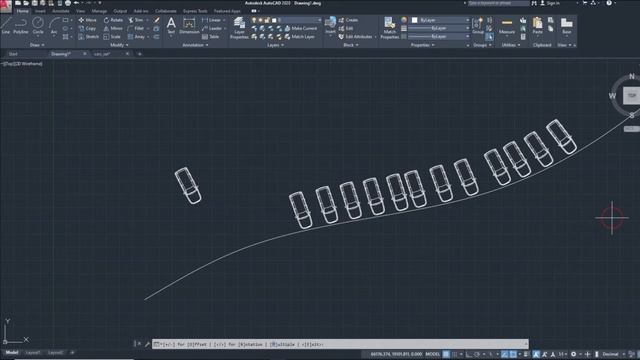Click the Insert block icon
This screenshot has height=360, width=640.
[330, 25]
